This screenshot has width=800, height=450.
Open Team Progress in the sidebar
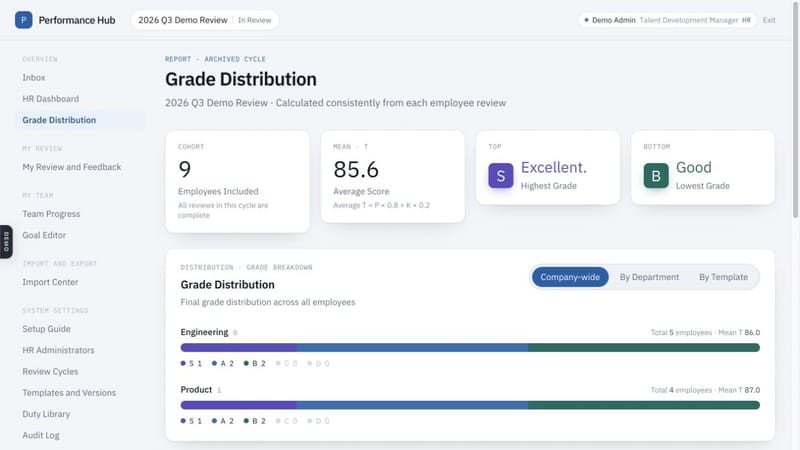point(51,214)
